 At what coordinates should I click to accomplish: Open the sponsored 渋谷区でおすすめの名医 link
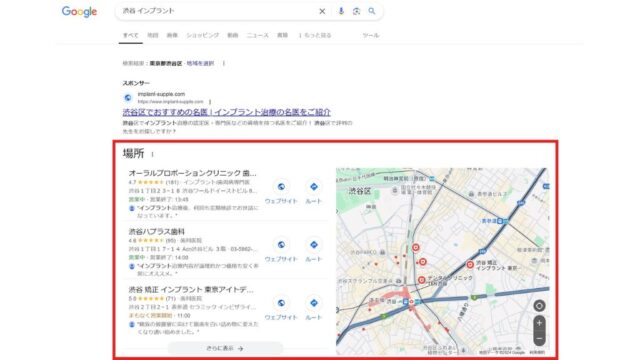tap(227, 112)
